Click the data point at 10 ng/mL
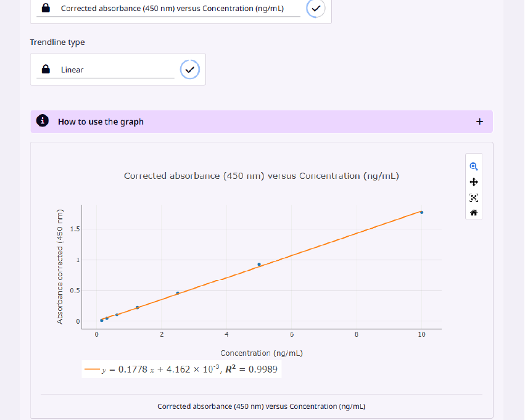Viewport: 525px width, 420px height. click(421, 213)
